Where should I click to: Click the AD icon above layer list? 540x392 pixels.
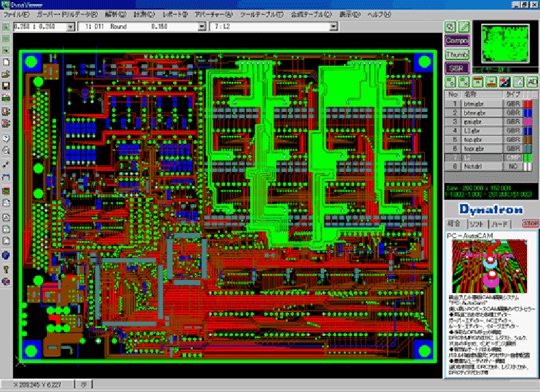tap(532, 82)
